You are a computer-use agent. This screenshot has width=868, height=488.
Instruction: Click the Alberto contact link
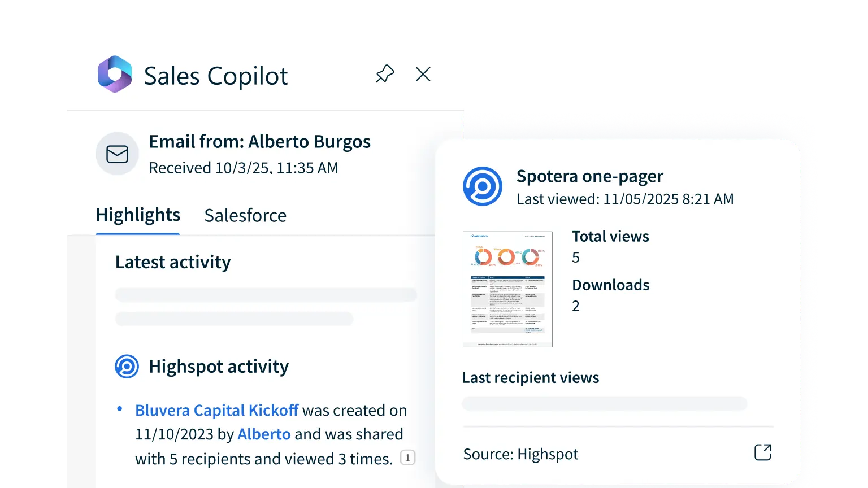pyautogui.click(x=264, y=434)
